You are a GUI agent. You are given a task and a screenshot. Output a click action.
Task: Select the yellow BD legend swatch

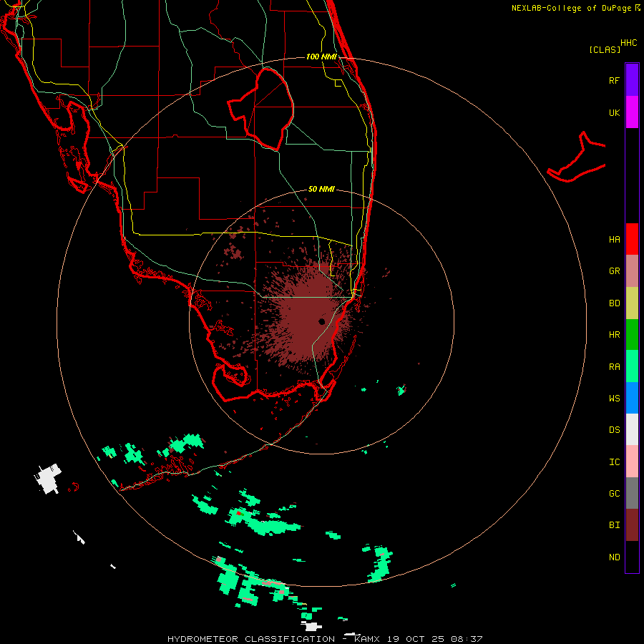(632, 303)
